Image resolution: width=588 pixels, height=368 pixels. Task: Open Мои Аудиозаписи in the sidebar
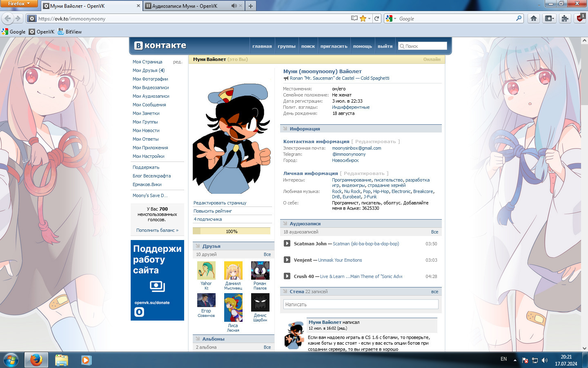[x=151, y=96]
